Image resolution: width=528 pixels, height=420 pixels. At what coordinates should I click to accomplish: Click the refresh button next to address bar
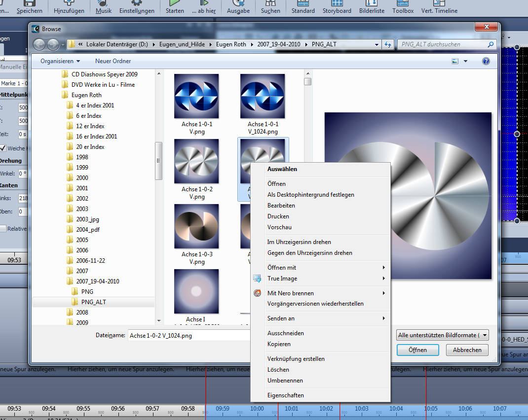point(388,44)
